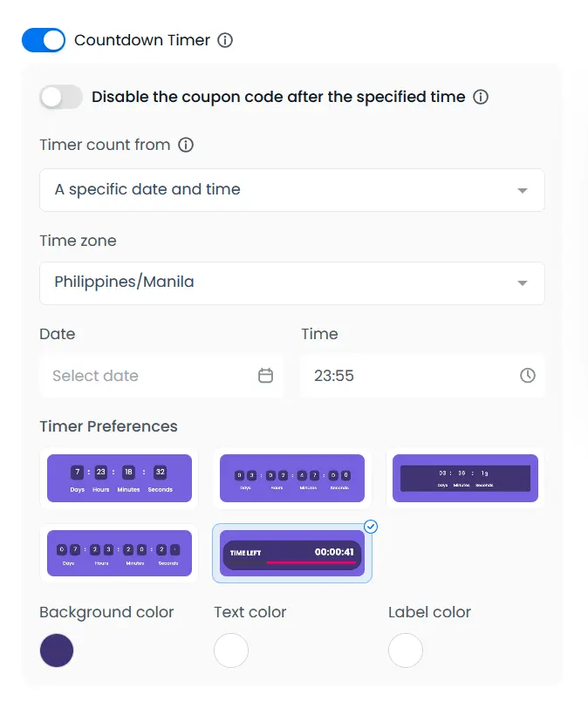The height and width of the screenshot is (708, 588).
Task: Open the Background color purple swatch
Action: coord(57,650)
